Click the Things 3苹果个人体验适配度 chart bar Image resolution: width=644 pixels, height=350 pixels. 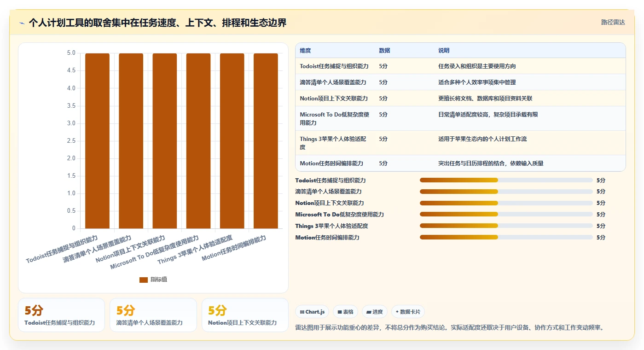[x=232, y=141]
